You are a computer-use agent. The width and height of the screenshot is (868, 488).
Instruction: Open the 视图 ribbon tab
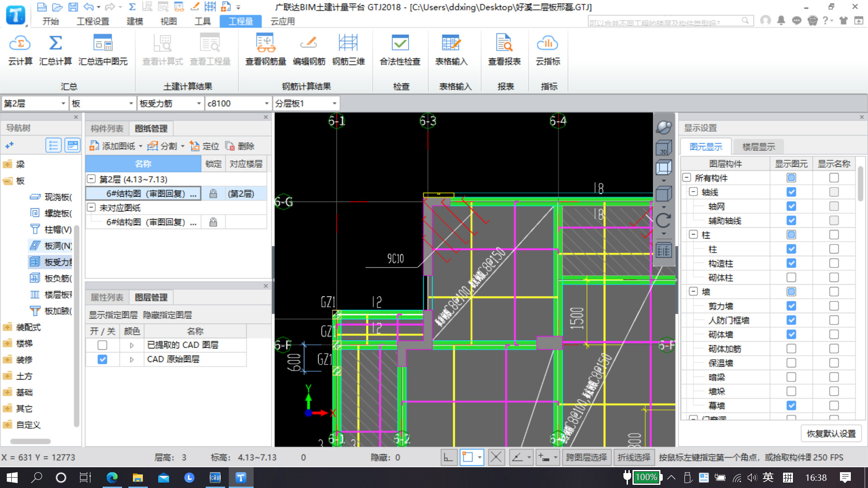click(169, 21)
